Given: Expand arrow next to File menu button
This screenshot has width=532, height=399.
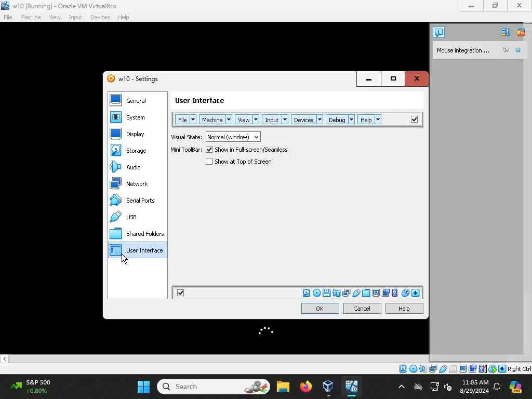Looking at the screenshot, I should [193, 120].
